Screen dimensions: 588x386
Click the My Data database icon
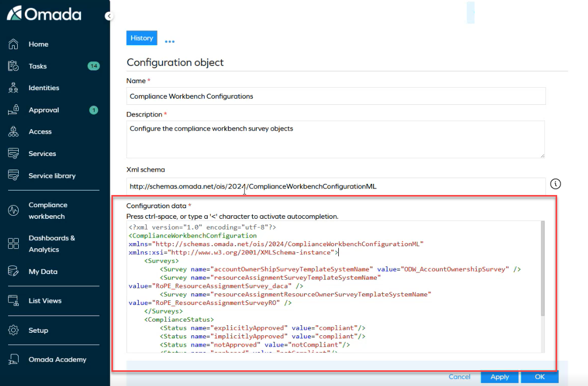14,271
